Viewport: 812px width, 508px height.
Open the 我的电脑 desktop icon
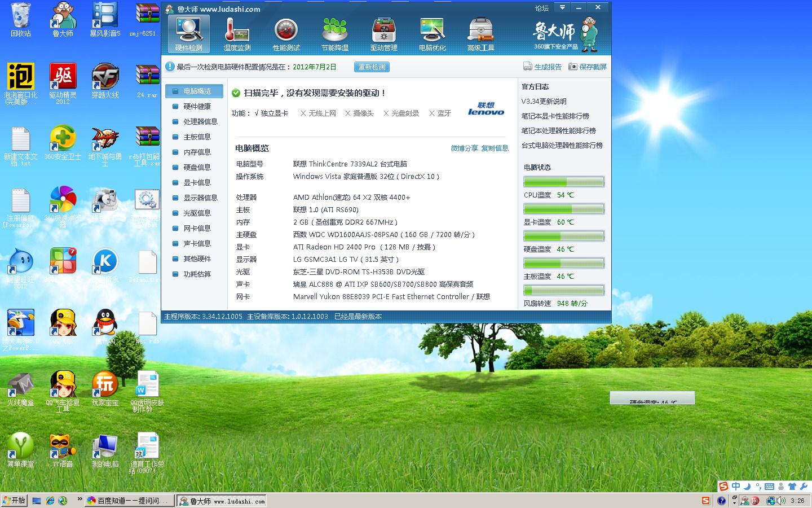click(105, 450)
